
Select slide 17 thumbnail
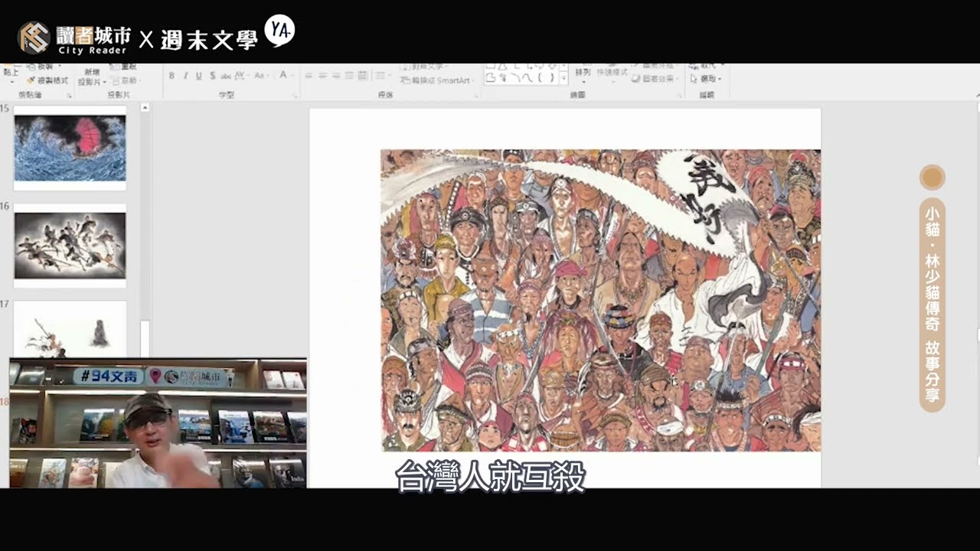point(70,329)
